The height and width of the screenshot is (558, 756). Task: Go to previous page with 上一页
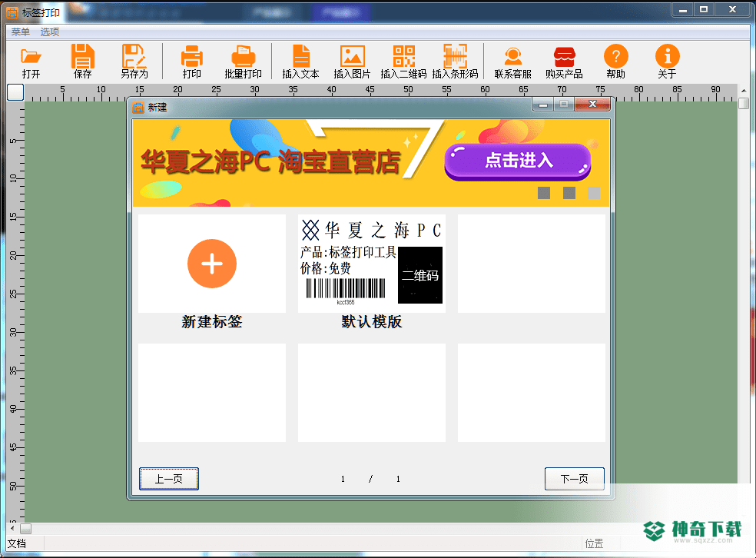[x=169, y=479]
